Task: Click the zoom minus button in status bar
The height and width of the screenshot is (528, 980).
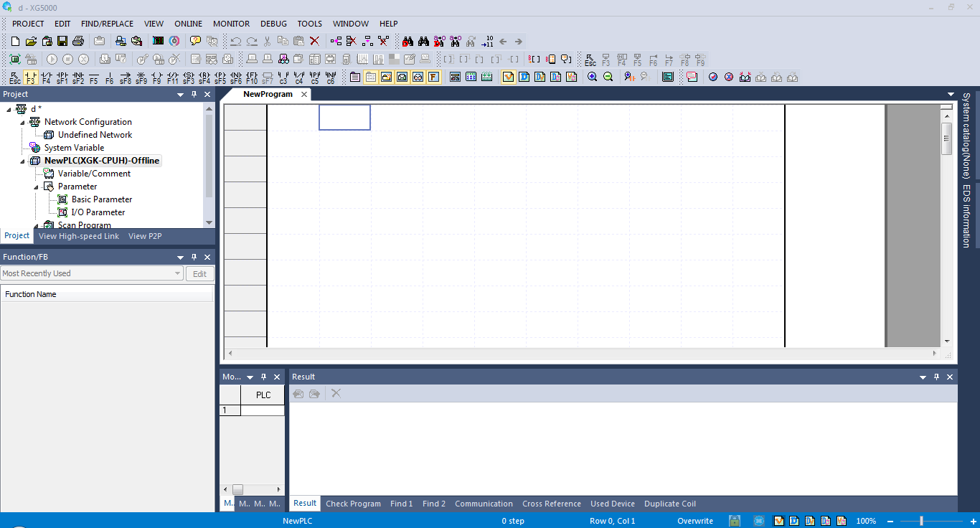Action: click(890, 521)
